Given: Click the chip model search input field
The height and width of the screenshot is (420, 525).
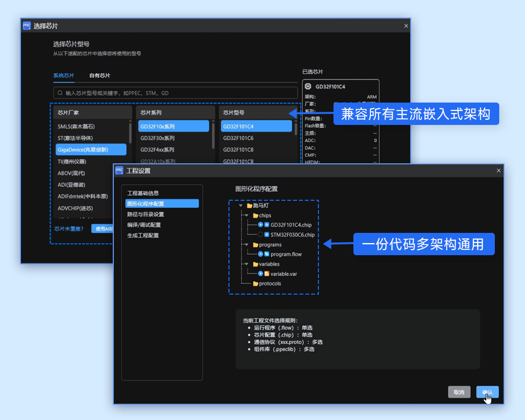Looking at the screenshot, I should click(x=175, y=93).
